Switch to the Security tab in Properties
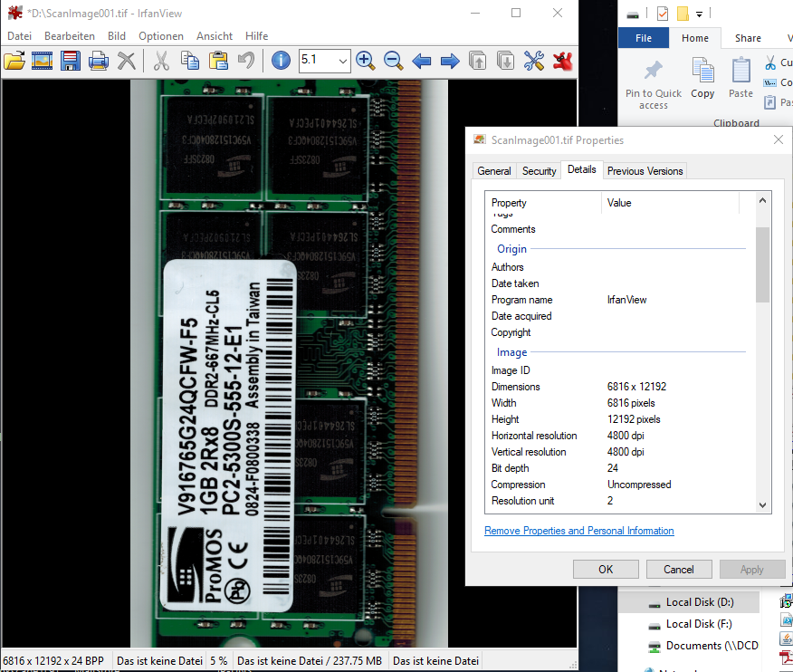Viewport: 793px width, 672px height. [x=540, y=171]
